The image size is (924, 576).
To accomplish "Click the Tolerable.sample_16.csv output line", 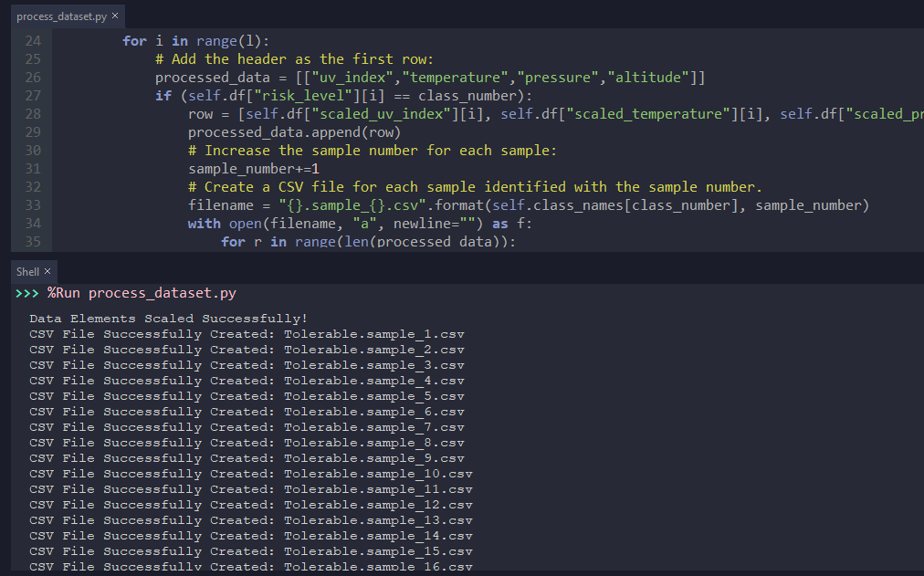I will [379, 566].
